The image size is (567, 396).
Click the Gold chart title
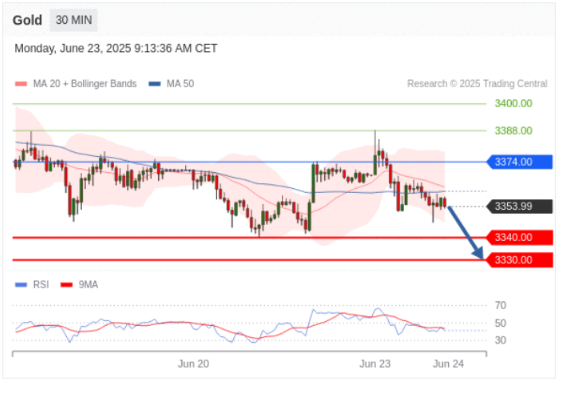(x=27, y=20)
